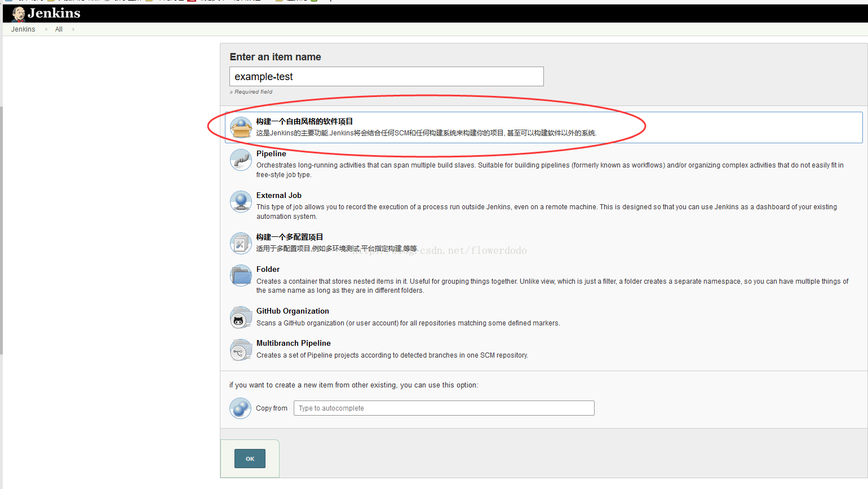Click the Folder description 'Creates a container'
The image size is (868, 489).
pyautogui.click(x=552, y=285)
